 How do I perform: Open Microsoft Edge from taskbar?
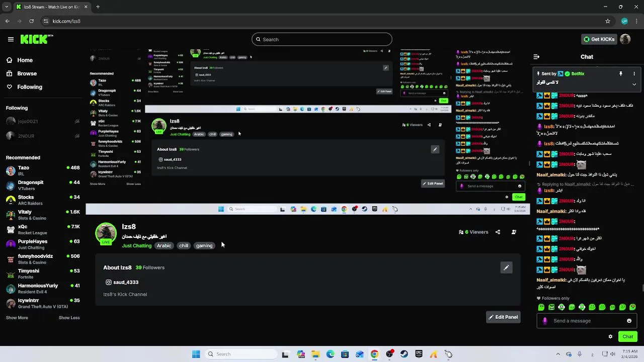pos(330,354)
